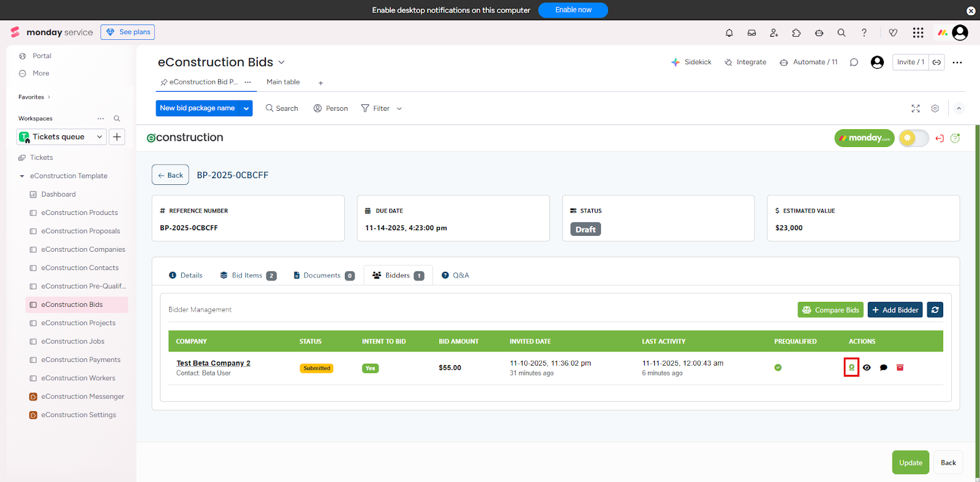Open the Test Beta Company 2 link

pos(213,363)
